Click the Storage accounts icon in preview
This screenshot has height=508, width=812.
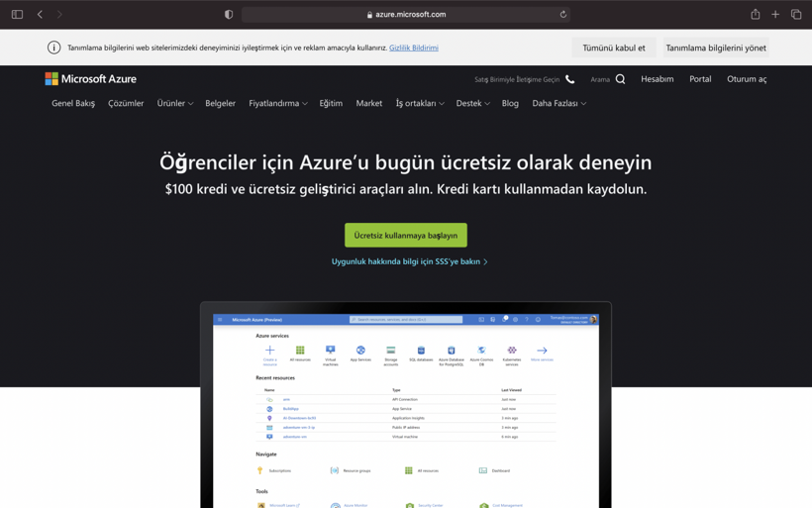click(x=391, y=351)
